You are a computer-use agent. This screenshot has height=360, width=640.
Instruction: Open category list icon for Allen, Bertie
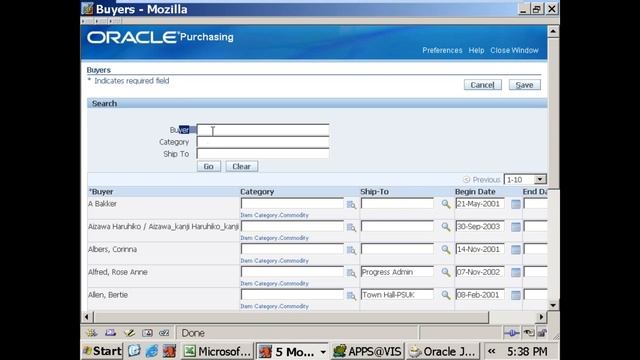[351, 296]
